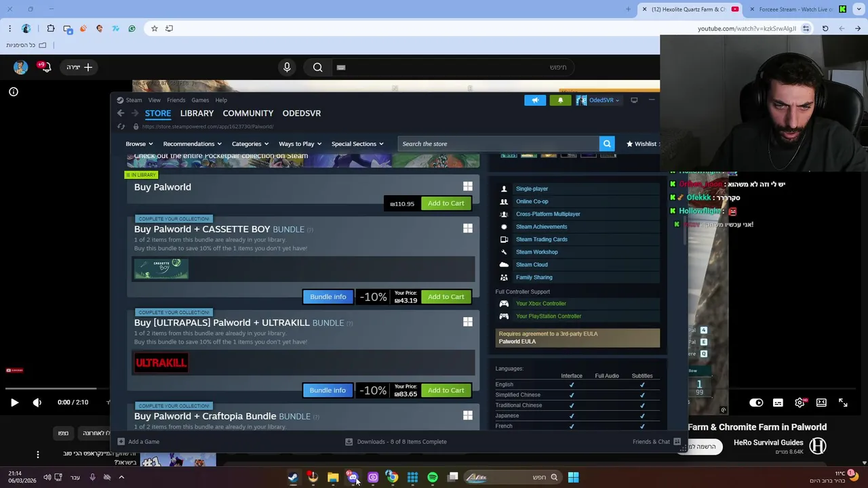The image size is (868, 488).
Task: Click the store search magnifier button
Action: pos(607,144)
